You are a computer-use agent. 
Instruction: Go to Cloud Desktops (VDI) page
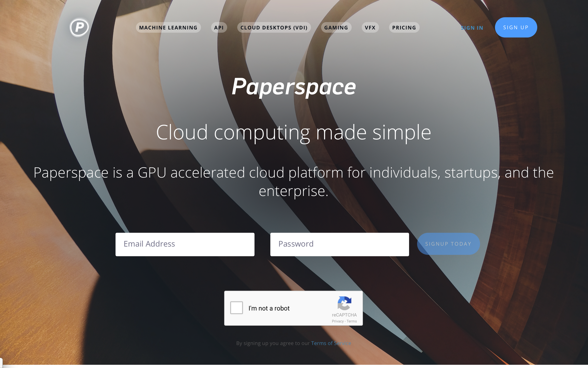[x=274, y=28]
